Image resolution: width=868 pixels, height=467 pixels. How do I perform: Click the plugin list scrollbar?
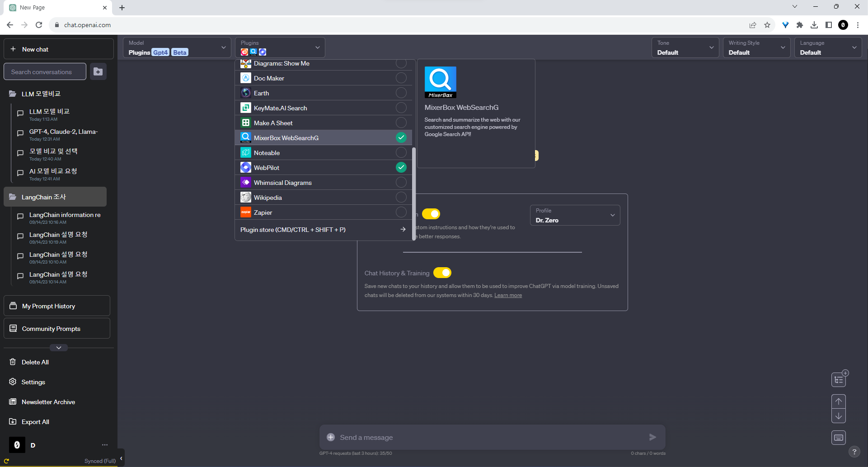pos(413,193)
